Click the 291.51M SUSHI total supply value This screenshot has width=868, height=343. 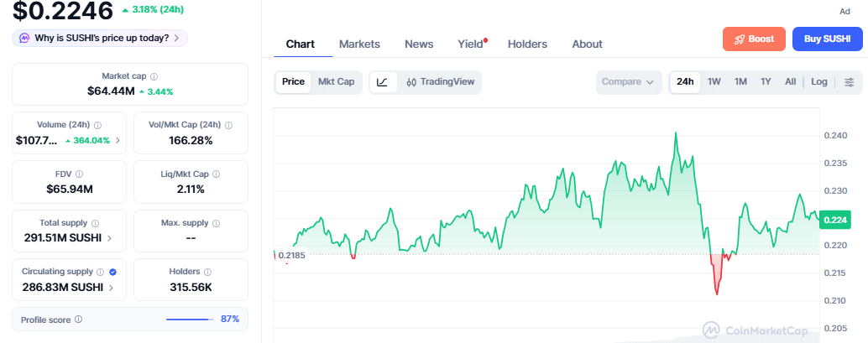(x=63, y=238)
